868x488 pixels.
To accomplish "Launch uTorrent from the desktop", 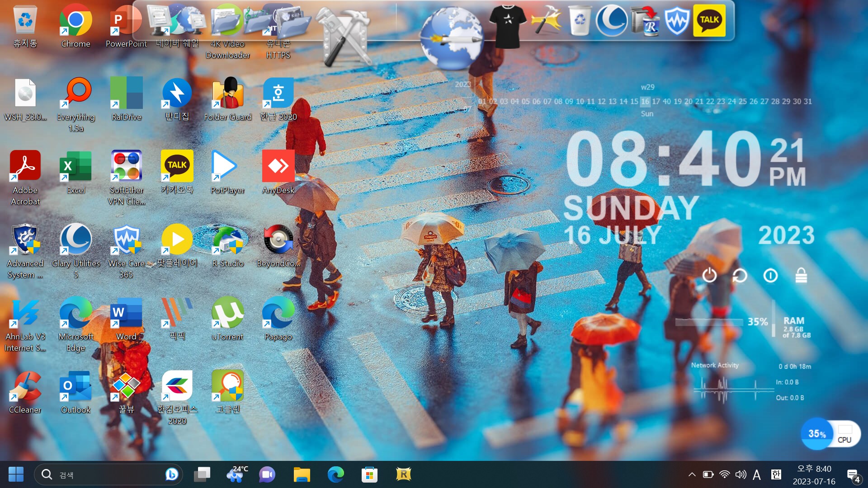I will tap(227, 319).
